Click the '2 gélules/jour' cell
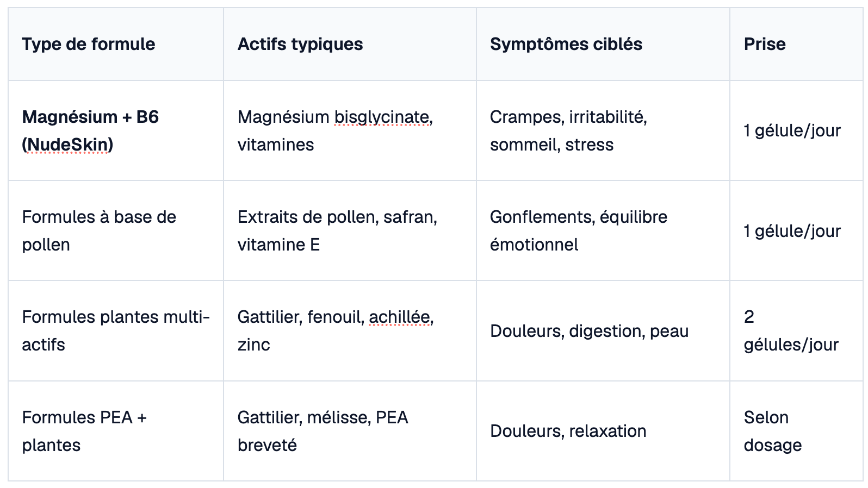The width and height of the screenshot is (868, 488). coord(796,330)
